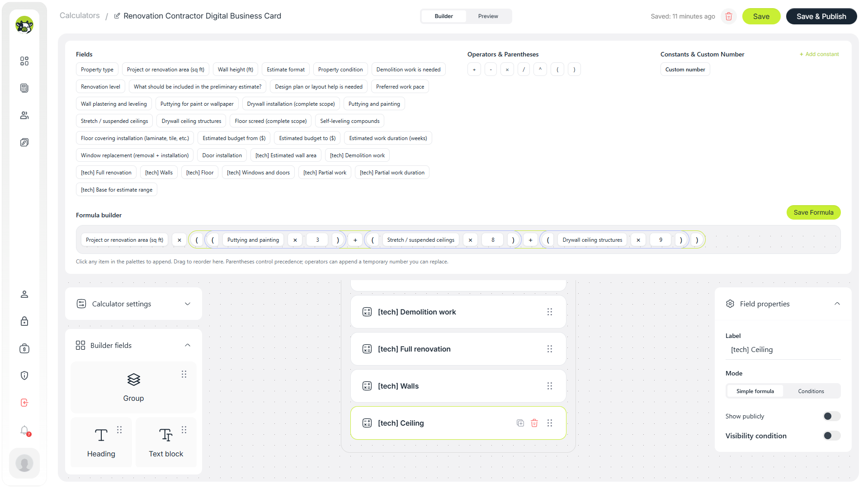Viewport: 868px width, 488px height.
Task: Switch to the Preview tab
Action: (x=488, y=16)
